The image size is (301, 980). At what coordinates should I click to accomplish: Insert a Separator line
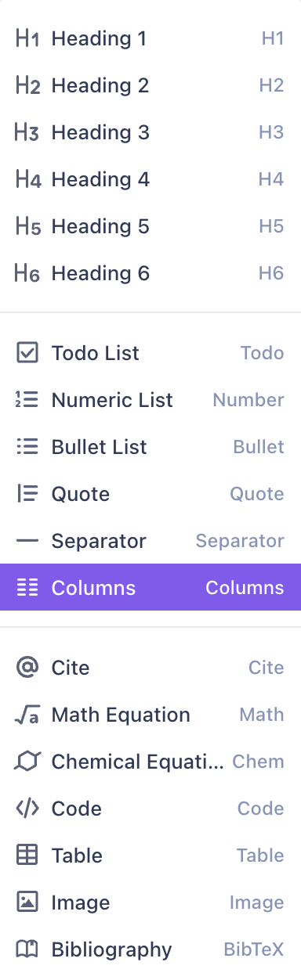(x=150, y=541)
